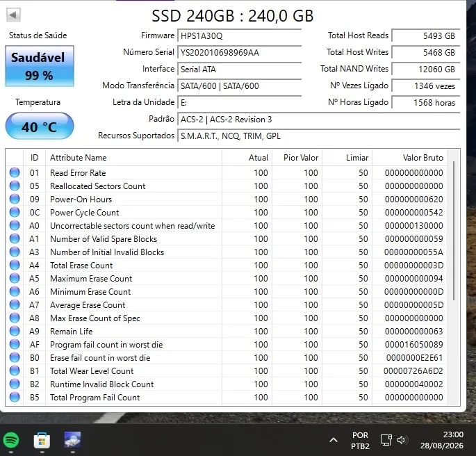The image size is (476, 456).
Task: Select the Power Cycle Count attribute name
Action: 84,213
